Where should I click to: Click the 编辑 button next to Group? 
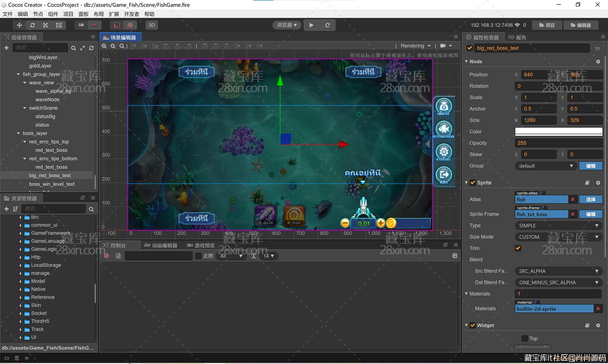click(x=591, y=166)
